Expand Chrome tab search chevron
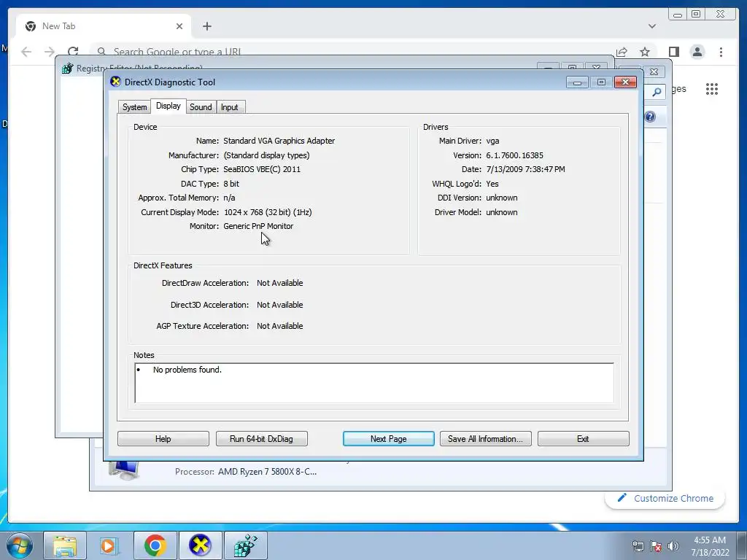This screenshot has height=560, width=747. tap(652, 26)
